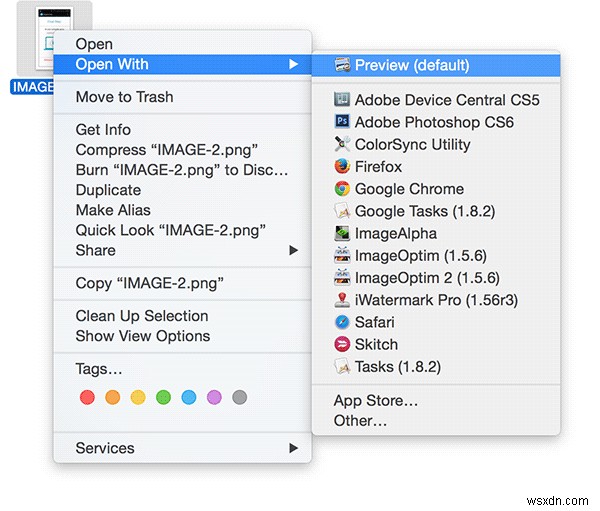Click the iWatermark Pro icon
Viewport: 600px width, 511px height.
[x=342, y=299]
